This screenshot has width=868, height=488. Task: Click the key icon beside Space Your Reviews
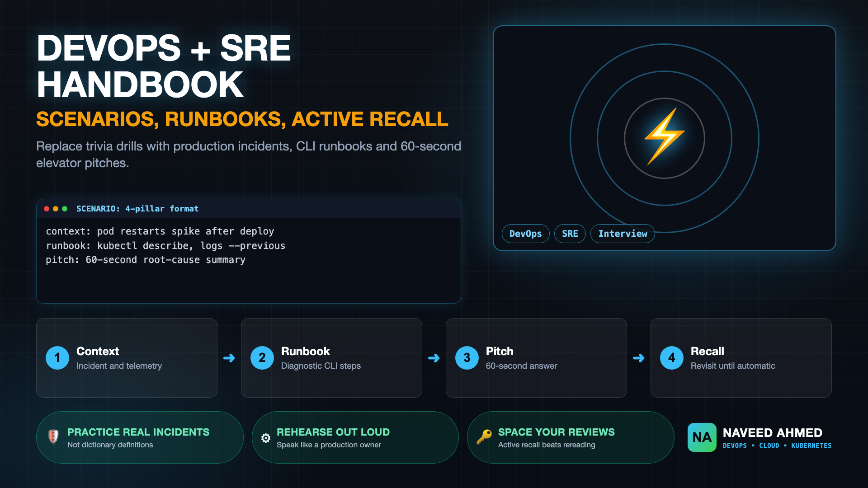484,437
